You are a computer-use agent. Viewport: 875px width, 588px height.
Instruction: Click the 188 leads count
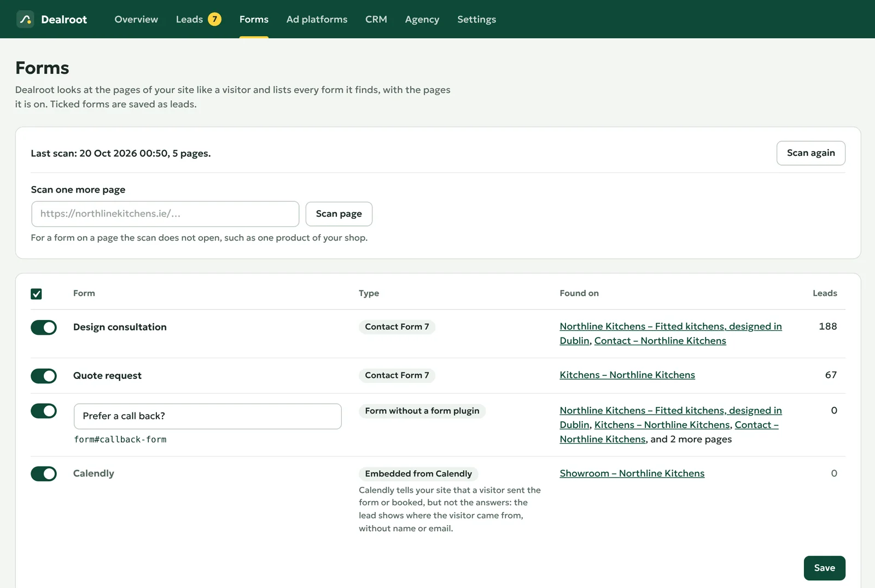click(x=828, y=326)
